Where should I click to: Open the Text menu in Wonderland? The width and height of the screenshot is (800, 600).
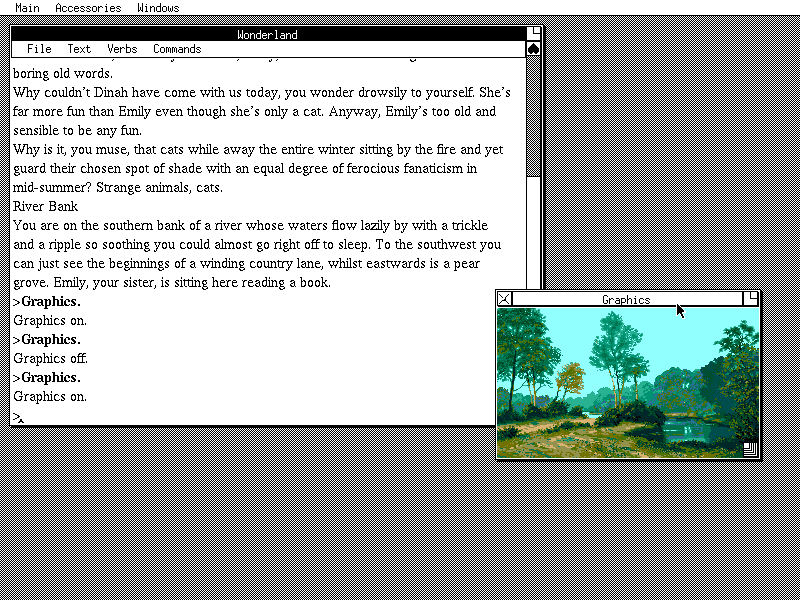coord(79,49)
